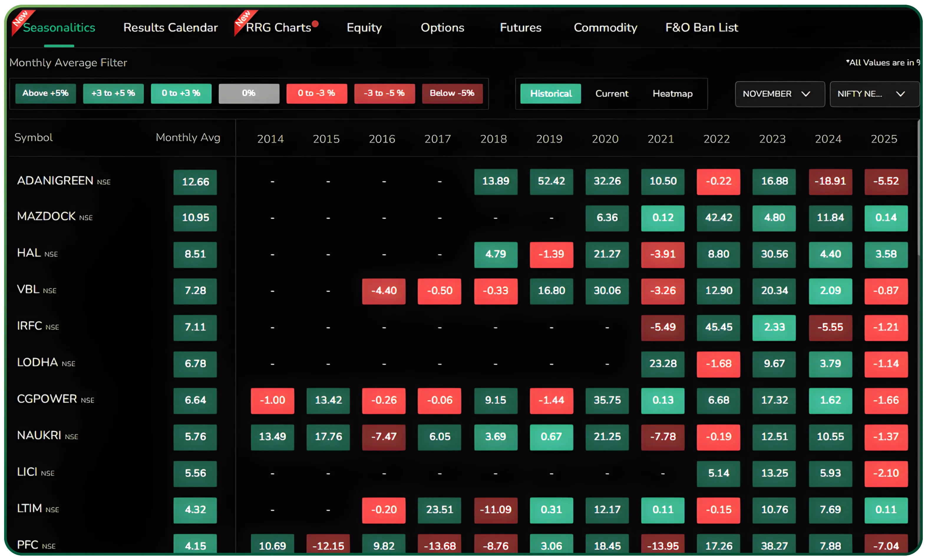Click the 2021 MAZDOCK value cell

[663, 218]
